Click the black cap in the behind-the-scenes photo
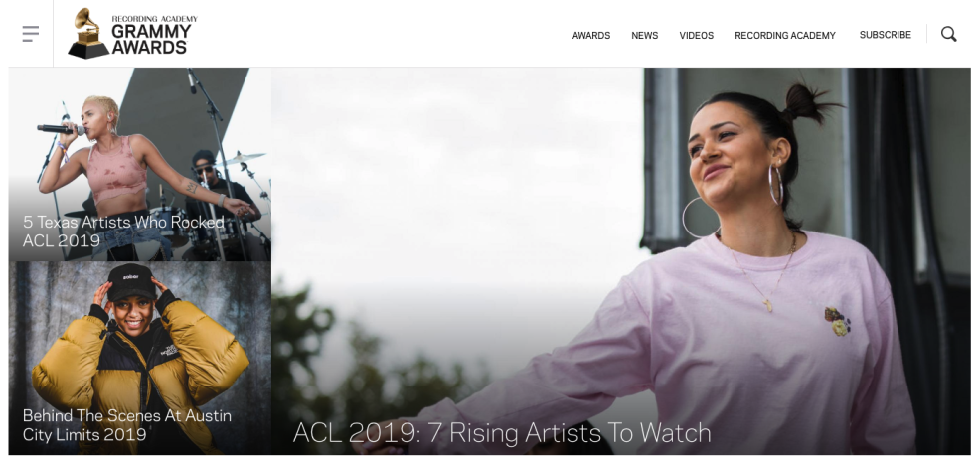 [x=131, y=282]
